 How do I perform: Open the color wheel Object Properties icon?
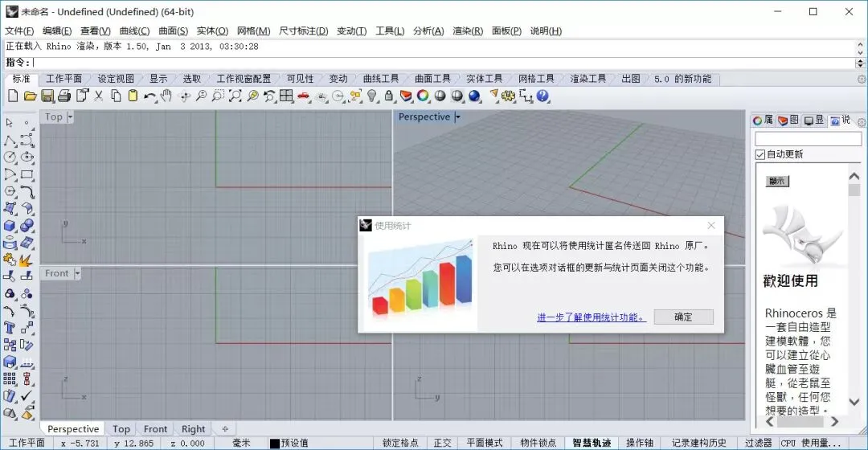[x=423, y=96]
